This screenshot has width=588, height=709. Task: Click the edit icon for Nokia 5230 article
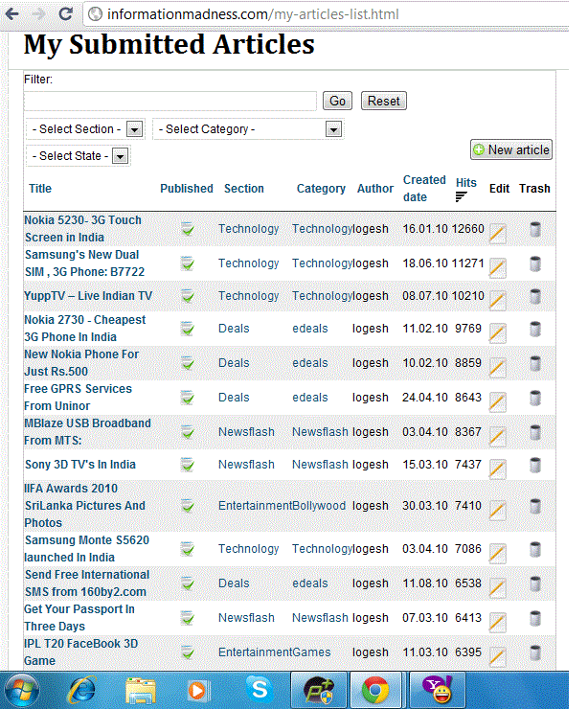pyautogui.click(x=497, y=231)
